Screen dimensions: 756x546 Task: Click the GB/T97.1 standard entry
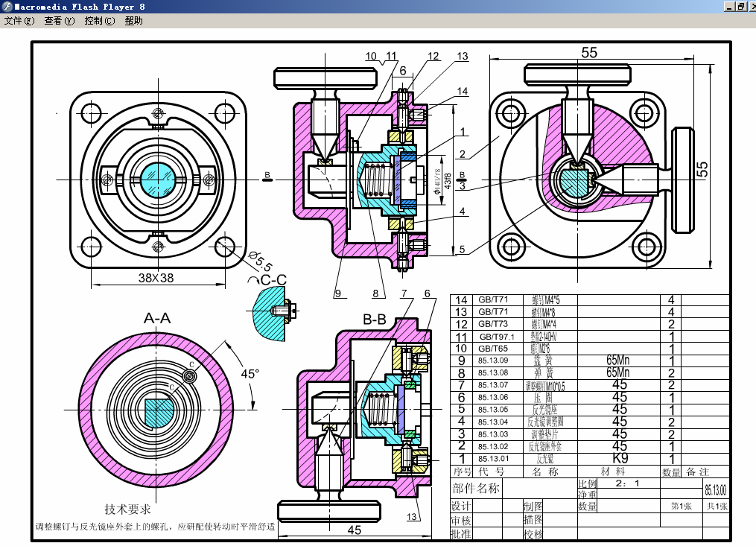(496, 337)
